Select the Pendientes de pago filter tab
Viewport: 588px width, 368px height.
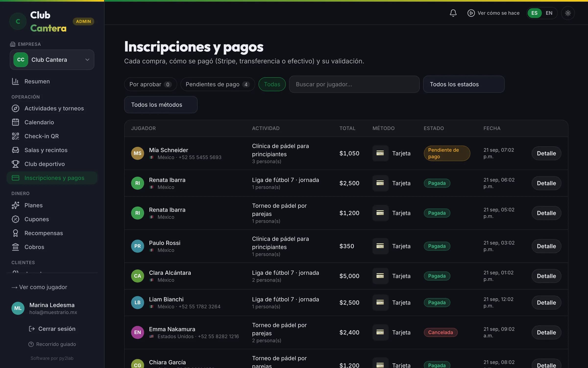click(x=218, y=84)
